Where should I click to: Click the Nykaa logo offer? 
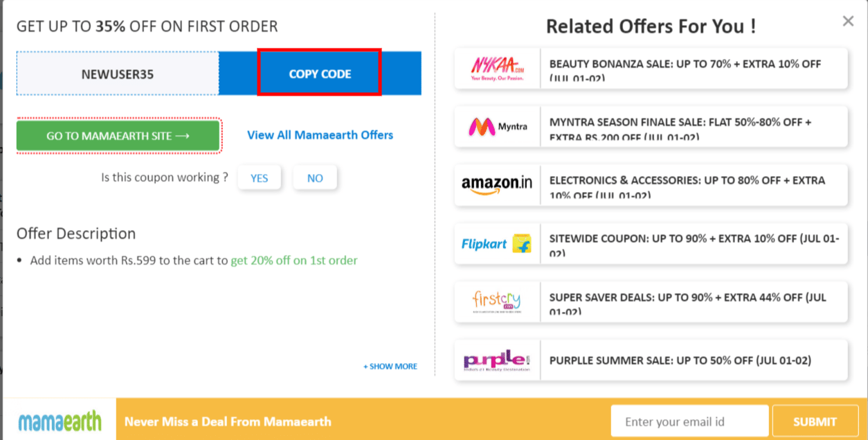pos(497,68)
